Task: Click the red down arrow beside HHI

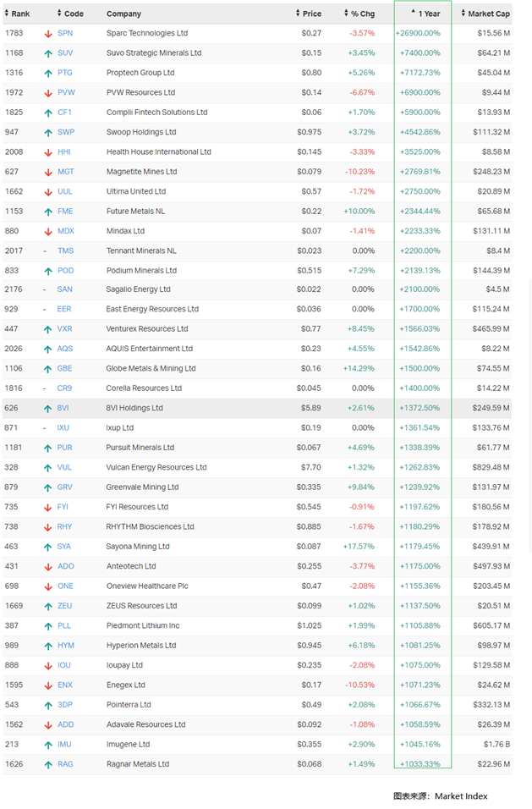Action: click(x=48, y=152)
